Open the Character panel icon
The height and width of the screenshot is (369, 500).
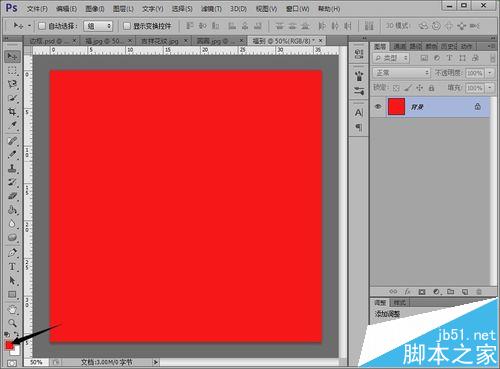coord(359,113)
